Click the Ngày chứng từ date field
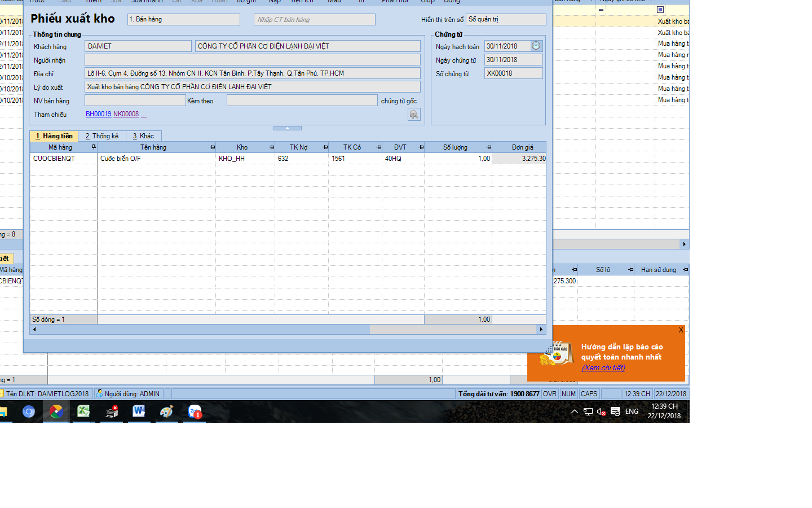 click(514, 60)
